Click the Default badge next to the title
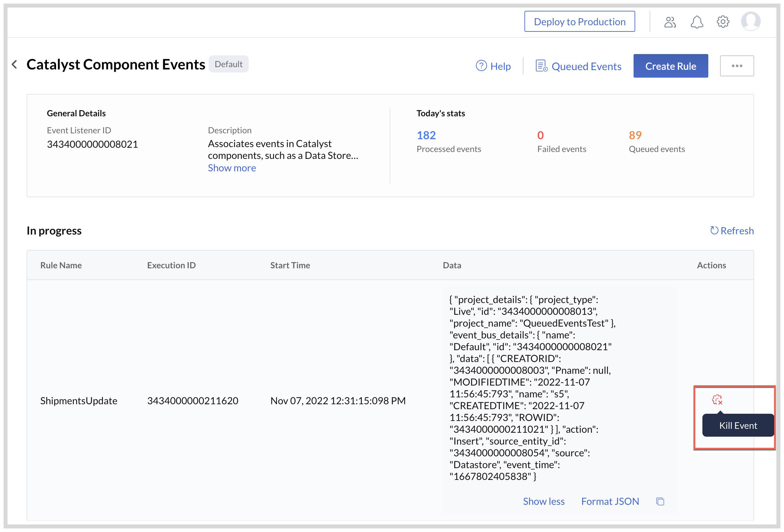 229,64
